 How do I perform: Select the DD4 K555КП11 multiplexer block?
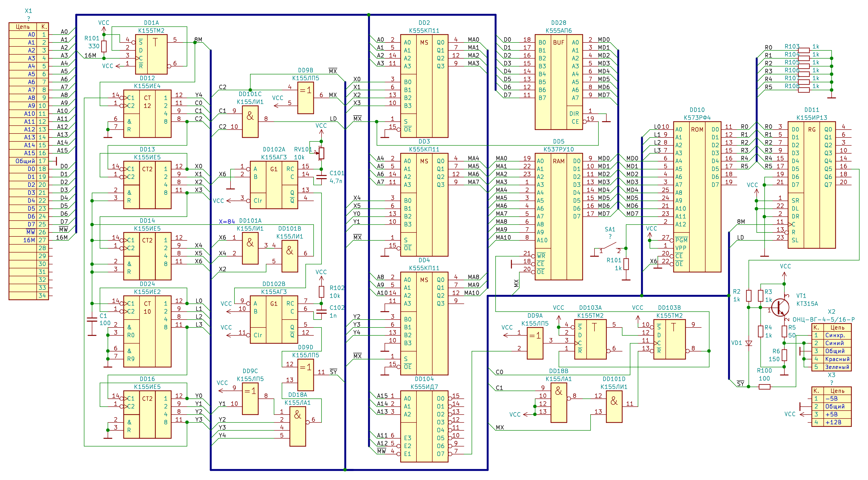tap(424, 323)
